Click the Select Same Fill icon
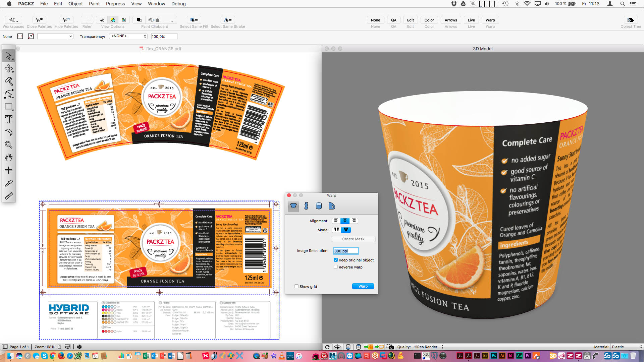Screen dimensions: 644x362 [x=194, y=20]
